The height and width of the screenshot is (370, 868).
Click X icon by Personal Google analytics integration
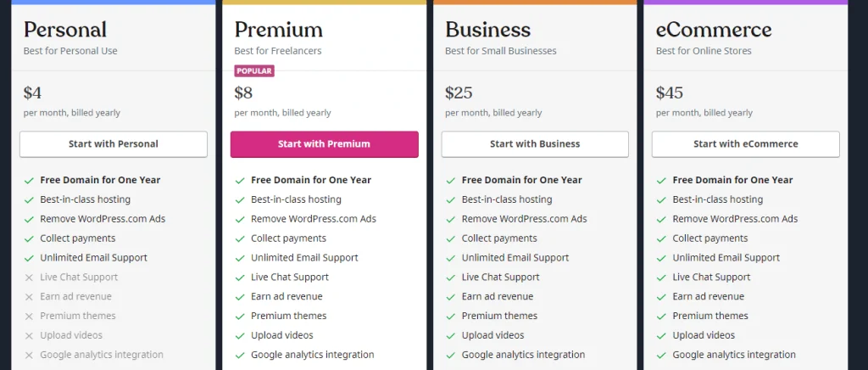point(29,356)
